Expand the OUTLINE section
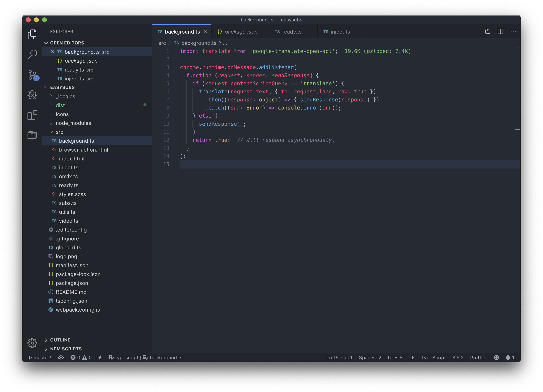Viewport: 543px width, 392px height. pos(60,340)
